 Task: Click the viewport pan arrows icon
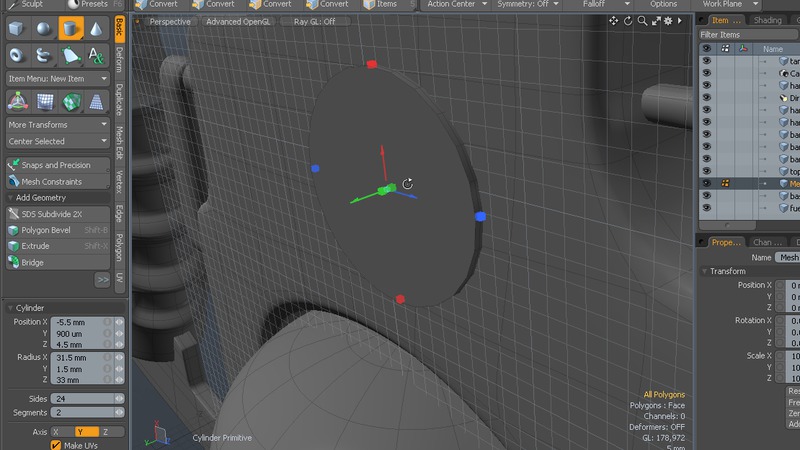coord(612,21)
